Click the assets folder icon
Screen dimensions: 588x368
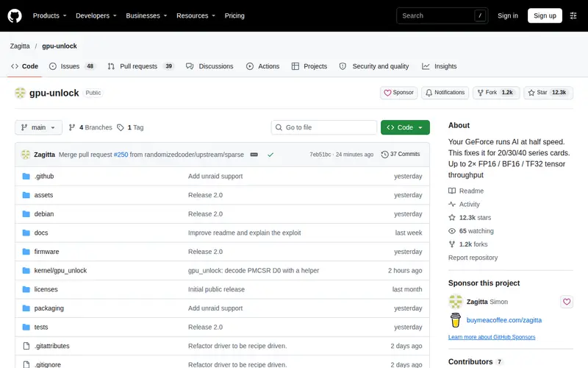click(x=26, y=195)
